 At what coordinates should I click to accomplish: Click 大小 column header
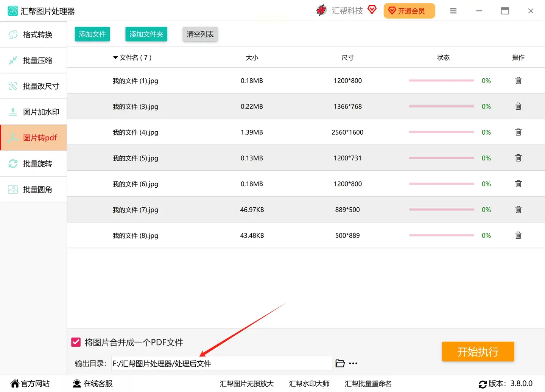pyautogui.click(x=252, y=58)
